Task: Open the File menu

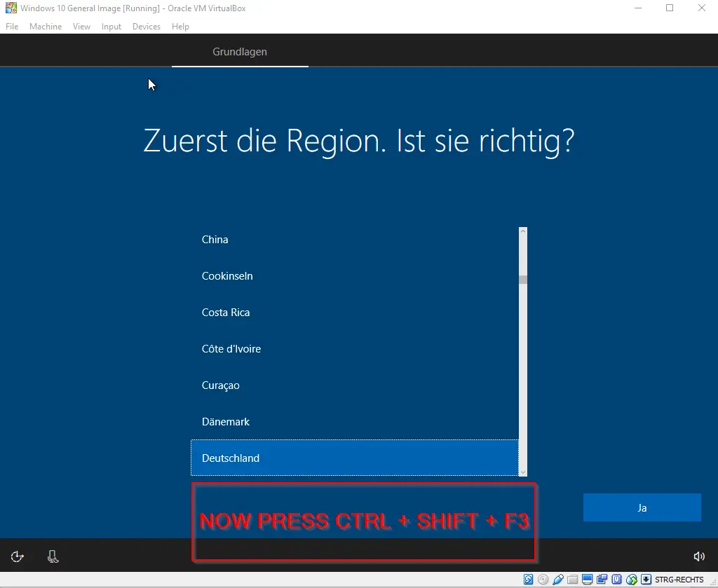Action: coord(12,27)
